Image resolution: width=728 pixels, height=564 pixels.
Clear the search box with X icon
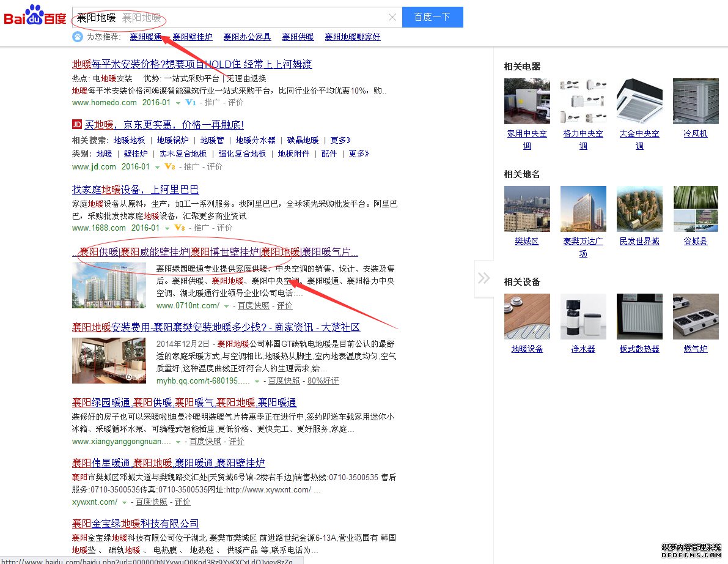coord(392,17)
